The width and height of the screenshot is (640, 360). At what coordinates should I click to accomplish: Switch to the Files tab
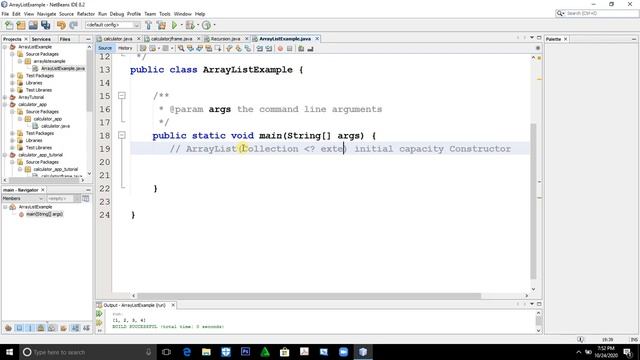click(65, 39)
